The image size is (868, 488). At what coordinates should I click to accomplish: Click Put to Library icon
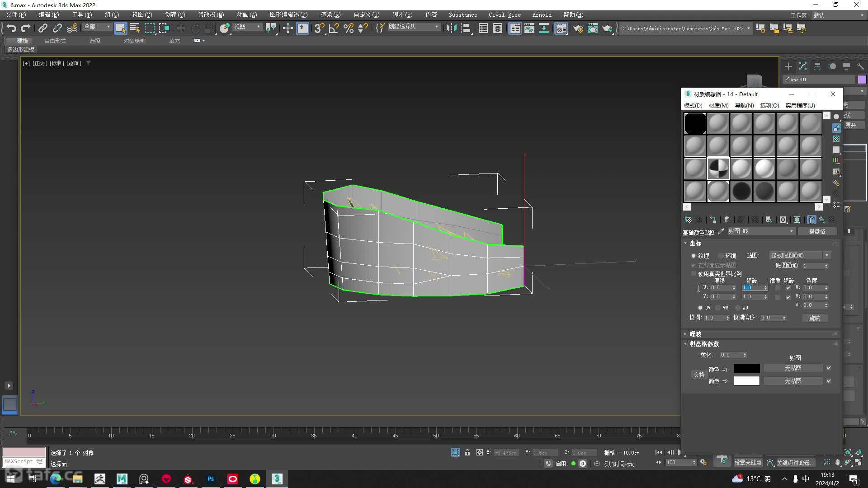pos(769,220)
